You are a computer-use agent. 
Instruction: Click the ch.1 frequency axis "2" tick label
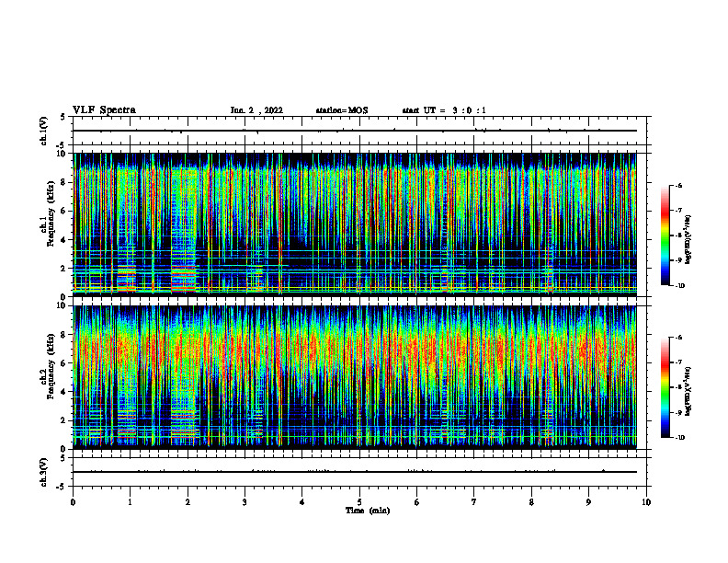coord(64,269)
